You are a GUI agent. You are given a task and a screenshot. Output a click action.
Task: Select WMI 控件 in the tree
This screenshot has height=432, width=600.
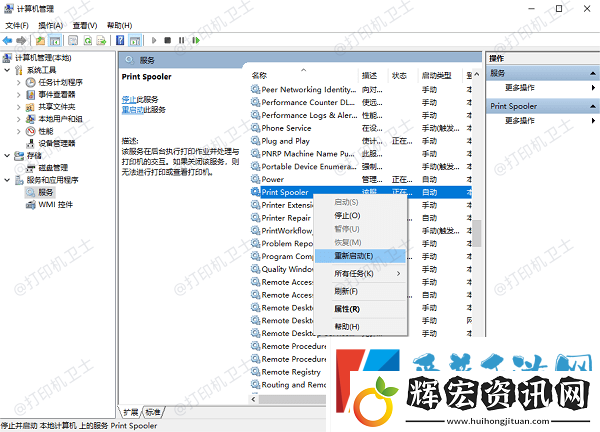(x=55, y=205)
